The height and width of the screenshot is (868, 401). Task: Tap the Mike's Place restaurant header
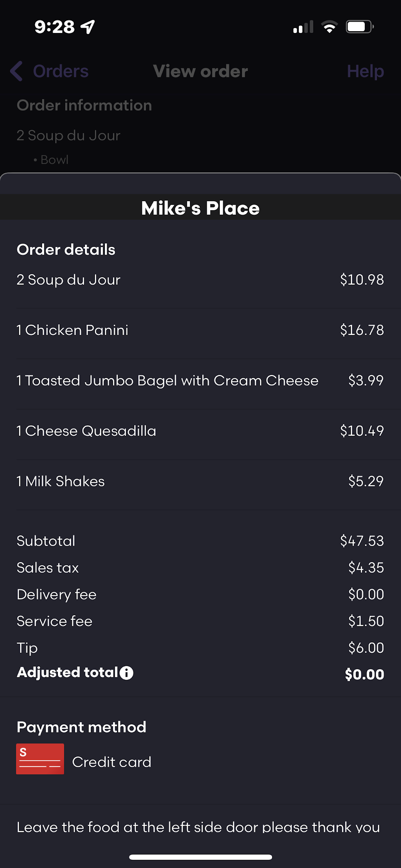point(200,208)
